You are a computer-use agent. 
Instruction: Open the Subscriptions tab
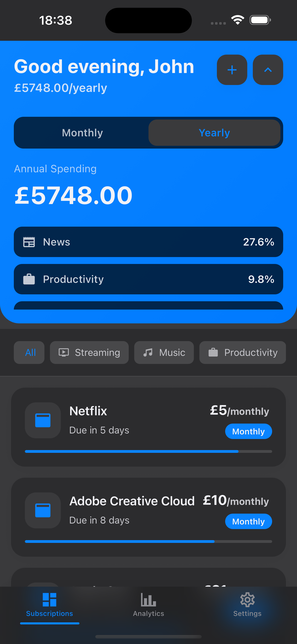[49, 605]
